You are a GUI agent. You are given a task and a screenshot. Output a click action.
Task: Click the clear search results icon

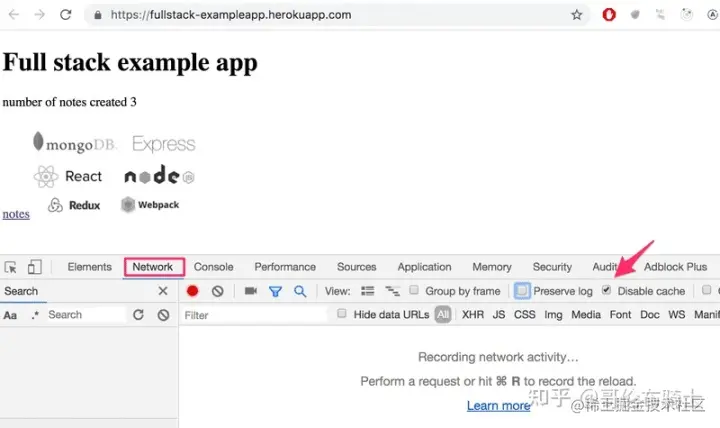tap(163, 315)
